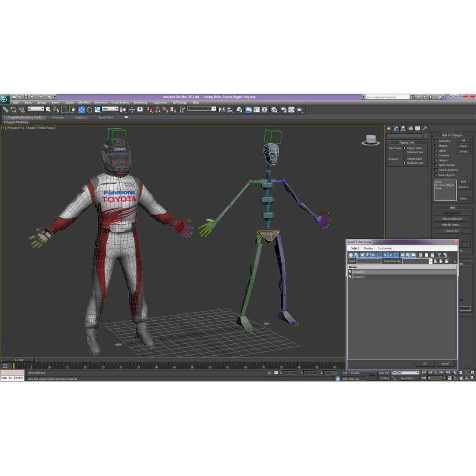Click the Select by Name icon

coord(56,110)
